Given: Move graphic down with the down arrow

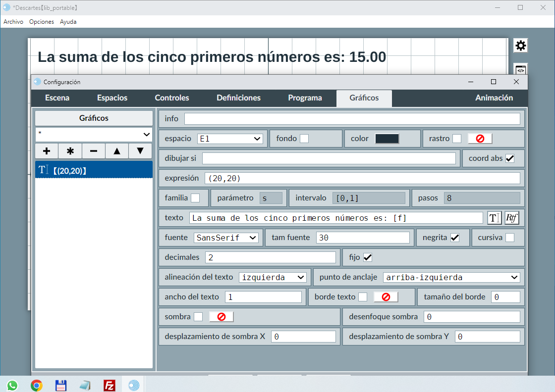Looking at the screenshot, I should [140, 151].
